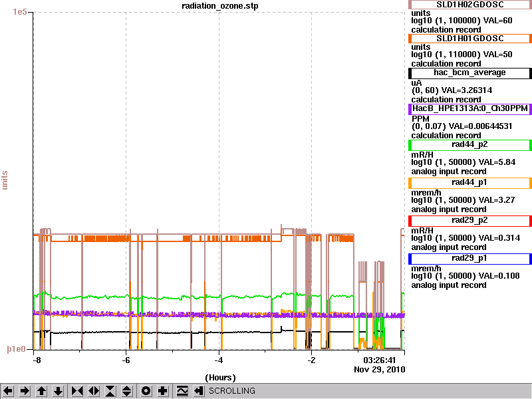The height and width of the screenshot is (399, 532).
Task: Click the waveform graph toolbar button
Action: [182, 391]
